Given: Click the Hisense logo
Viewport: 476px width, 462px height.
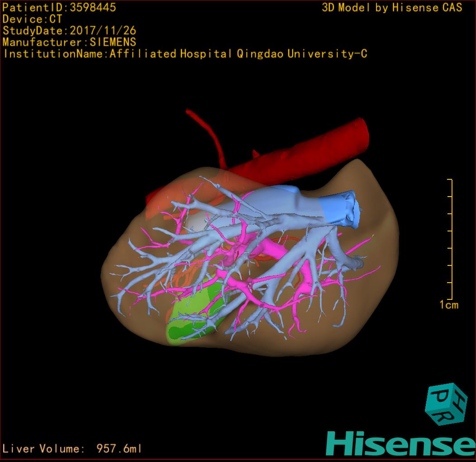Looking at the screenshot, I should click(401, 444).
